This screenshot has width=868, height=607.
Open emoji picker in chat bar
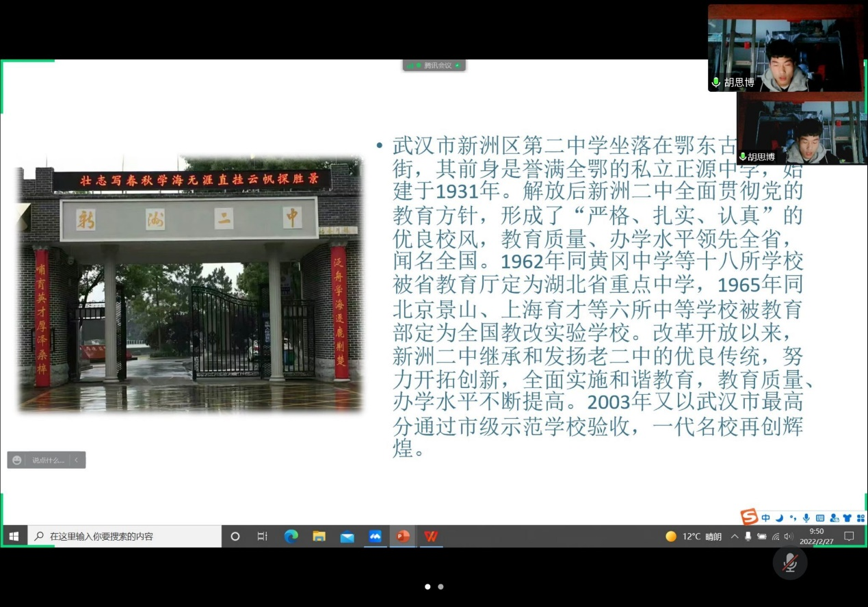coord(17,460)
